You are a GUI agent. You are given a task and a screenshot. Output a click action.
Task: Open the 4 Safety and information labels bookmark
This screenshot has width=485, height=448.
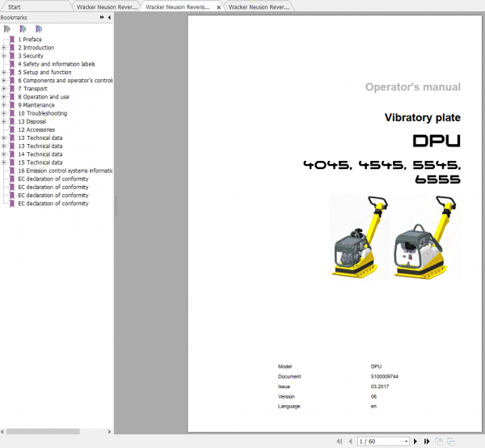coord(57,64)
